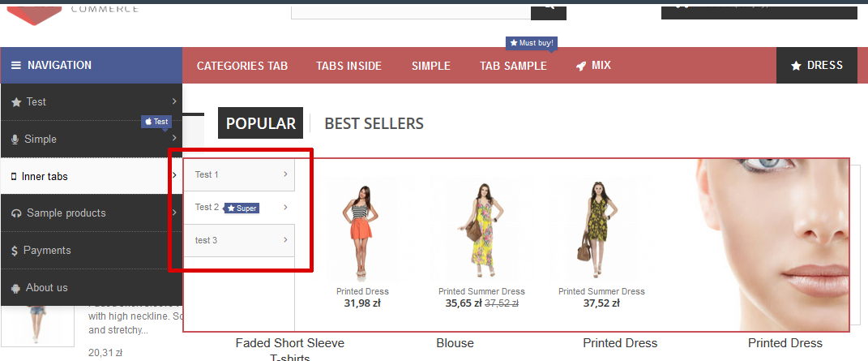This screenshot has height=361, width=868.
Task: Open the CATEGORIES TAB menu
Action: [x=242, y=66]
